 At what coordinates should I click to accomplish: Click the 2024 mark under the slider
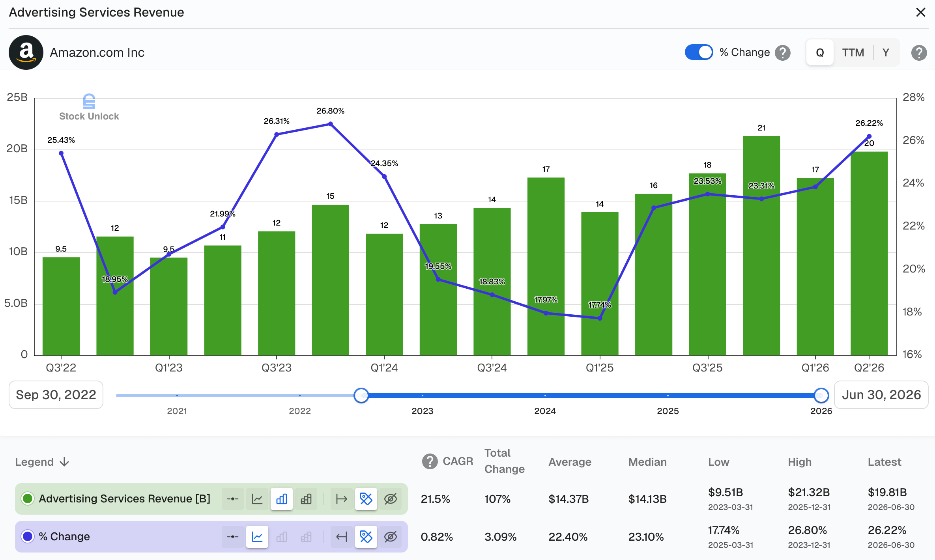click(545, 411)
